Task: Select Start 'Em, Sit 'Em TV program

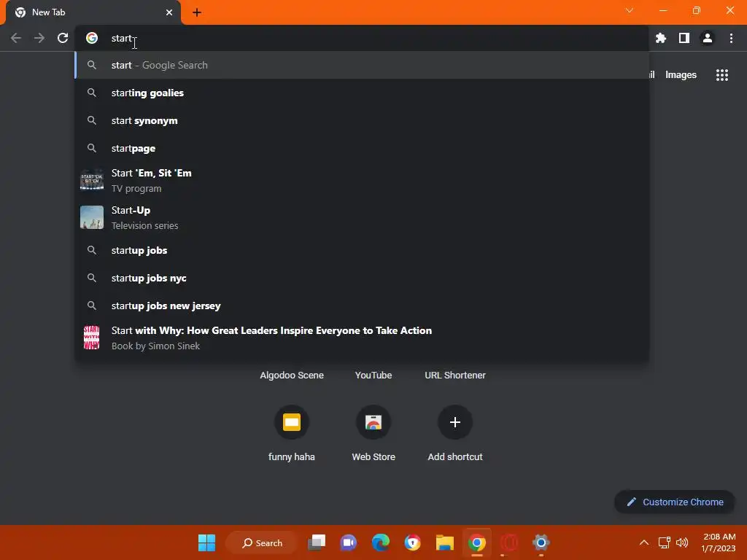Action: click(362, 181)
